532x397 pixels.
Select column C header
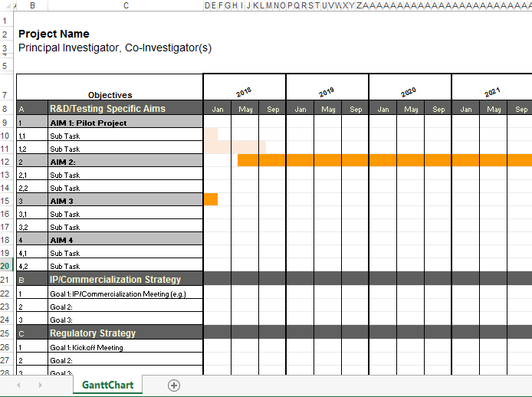[126, 5]
